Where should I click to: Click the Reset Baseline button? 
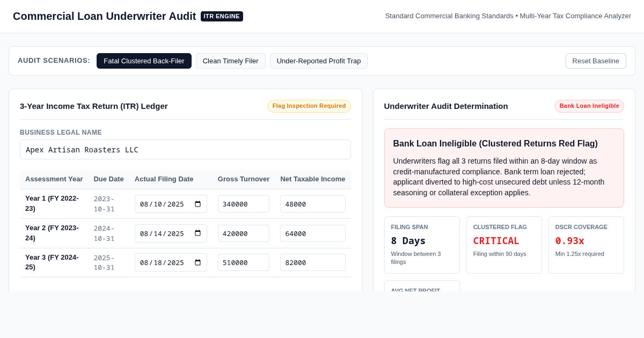(596, 61)
